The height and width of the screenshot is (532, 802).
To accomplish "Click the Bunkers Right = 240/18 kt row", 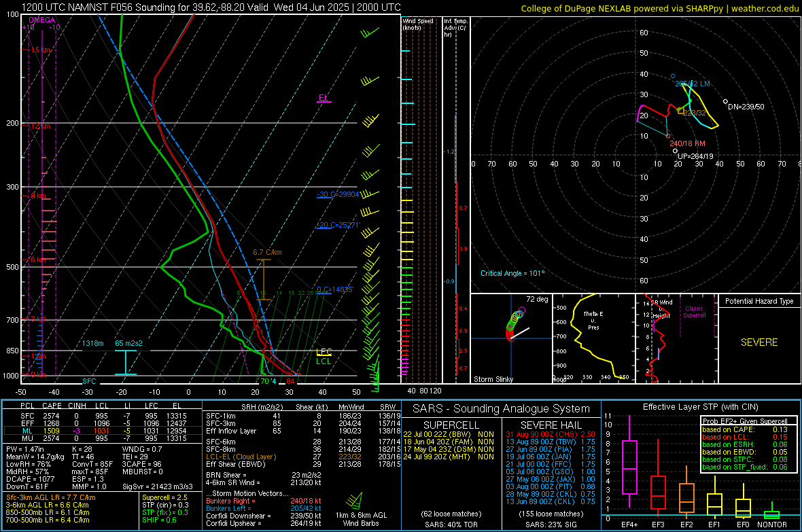I will pyautogui.click(x=264, y=501).
